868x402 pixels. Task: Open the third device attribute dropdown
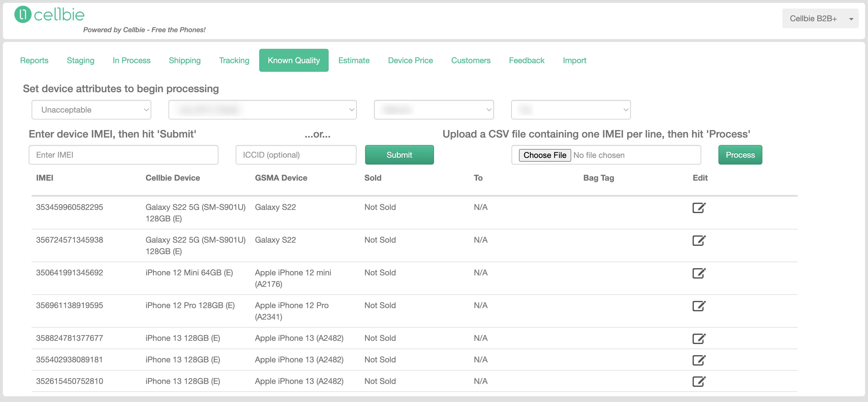pyautogui.click(x=434, y=110)
